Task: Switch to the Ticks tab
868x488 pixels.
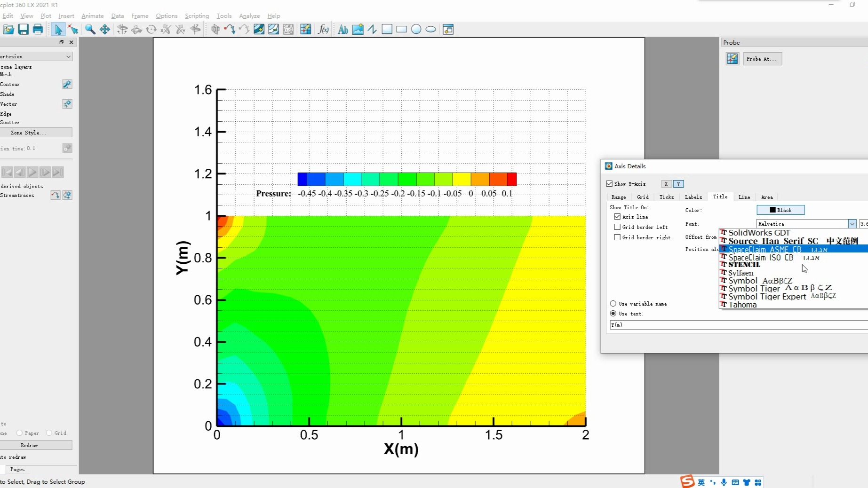Action: pos(666,197)
